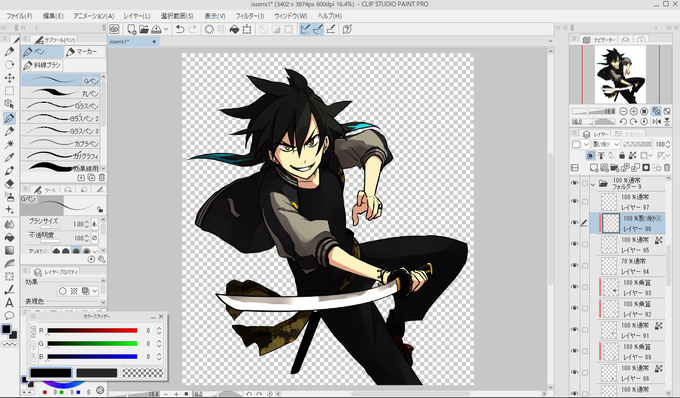The image size is (680, 398).
Task: Choose the カリグラフィ brush
Action: (61, 155)
